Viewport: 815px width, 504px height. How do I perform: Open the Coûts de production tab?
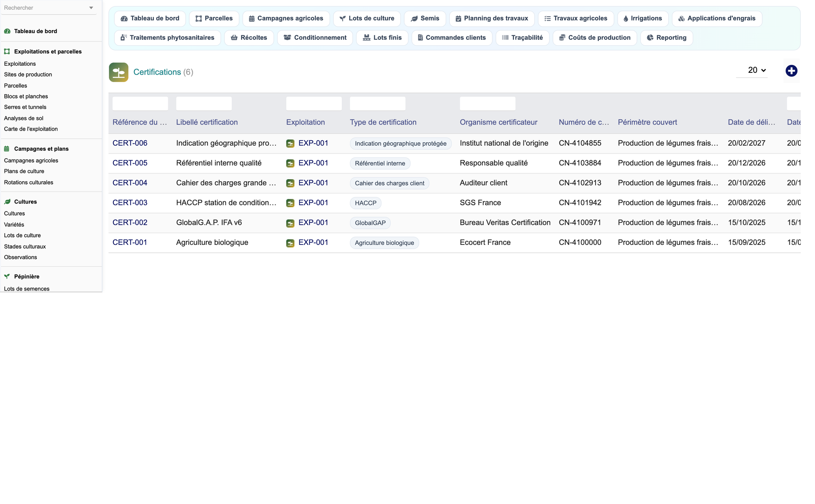click(595, 38)
